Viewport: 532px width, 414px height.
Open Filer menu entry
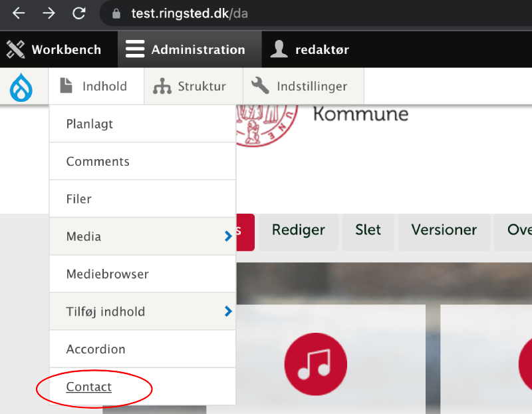pos(79,199)
